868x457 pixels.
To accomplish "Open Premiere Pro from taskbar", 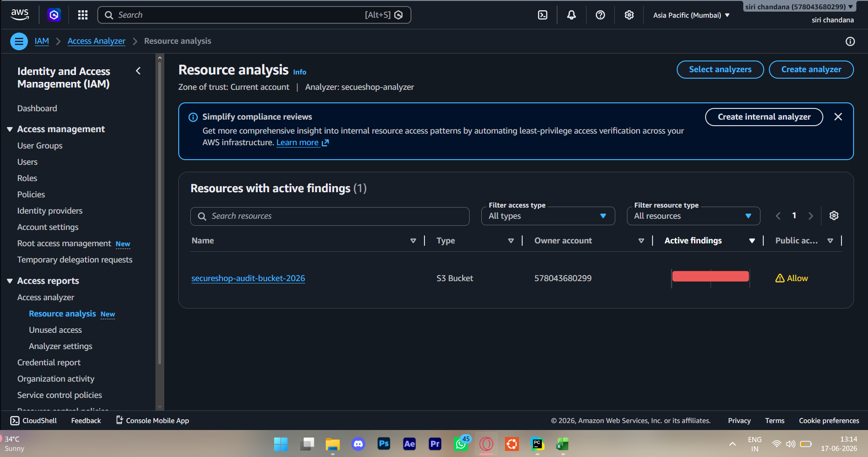I will tap(435, 444).
